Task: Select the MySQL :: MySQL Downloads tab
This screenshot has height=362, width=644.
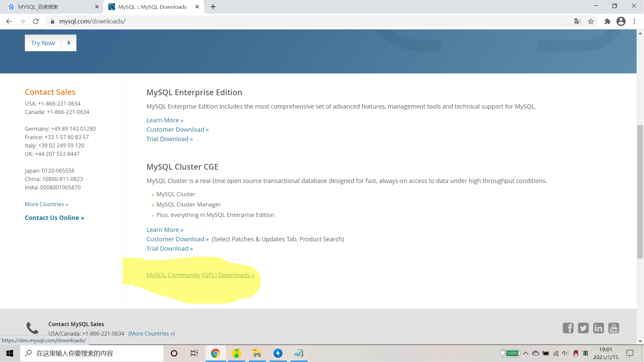Action: pyautogui.click(x=154, y=7)
